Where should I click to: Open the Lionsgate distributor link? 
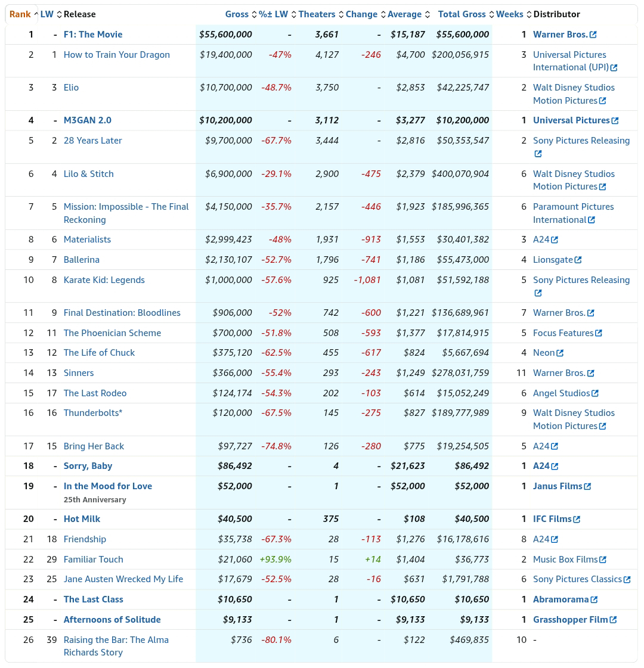coord(553,260)
